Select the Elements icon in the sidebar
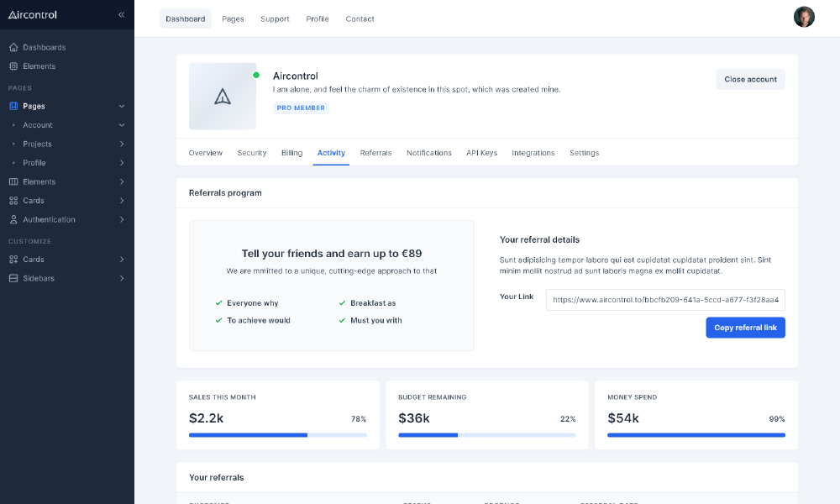 tap(12, 66)
